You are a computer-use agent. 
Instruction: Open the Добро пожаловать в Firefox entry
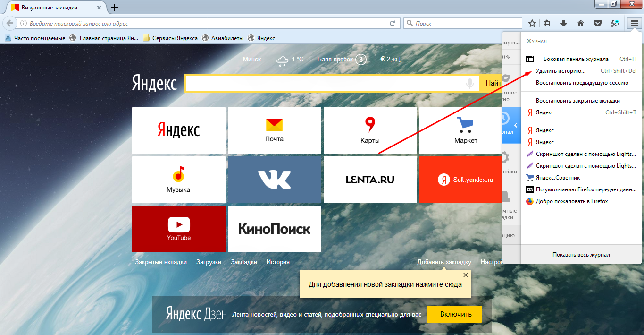pyautogui.click(x=581, y=201)
